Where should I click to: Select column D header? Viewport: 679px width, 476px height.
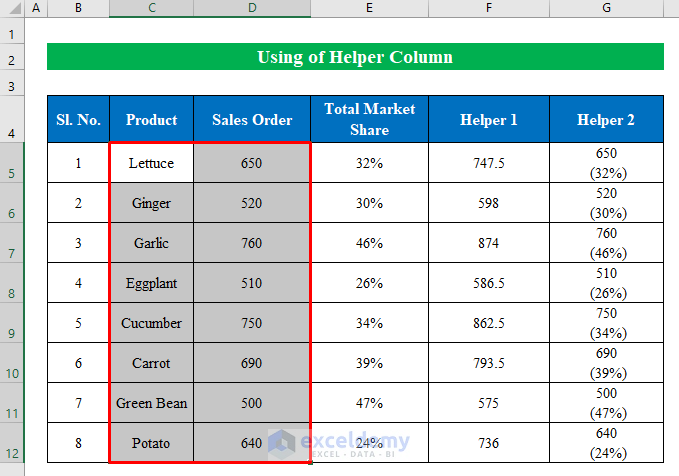252,8
